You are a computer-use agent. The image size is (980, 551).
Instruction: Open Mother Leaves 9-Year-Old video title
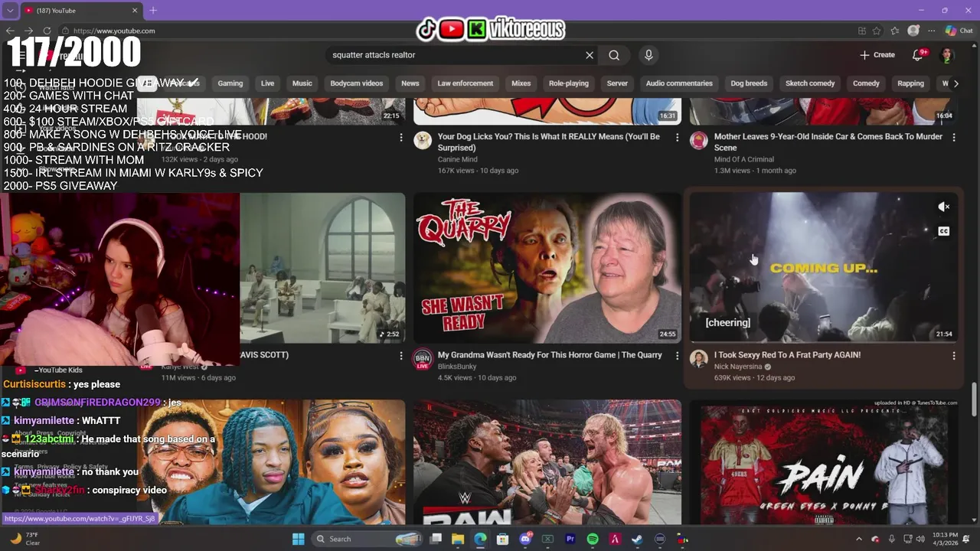click(828, 142)
